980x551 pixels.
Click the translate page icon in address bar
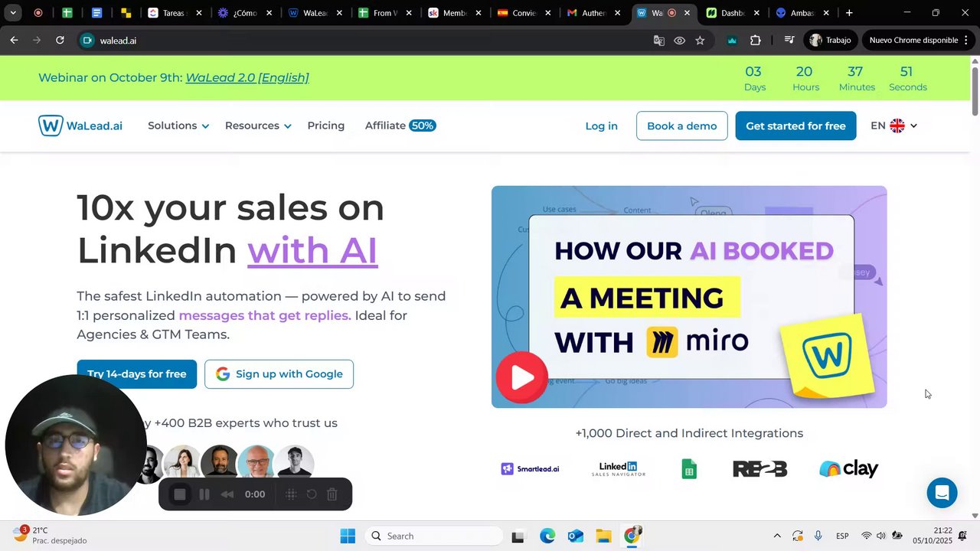[x=658, y=41]
